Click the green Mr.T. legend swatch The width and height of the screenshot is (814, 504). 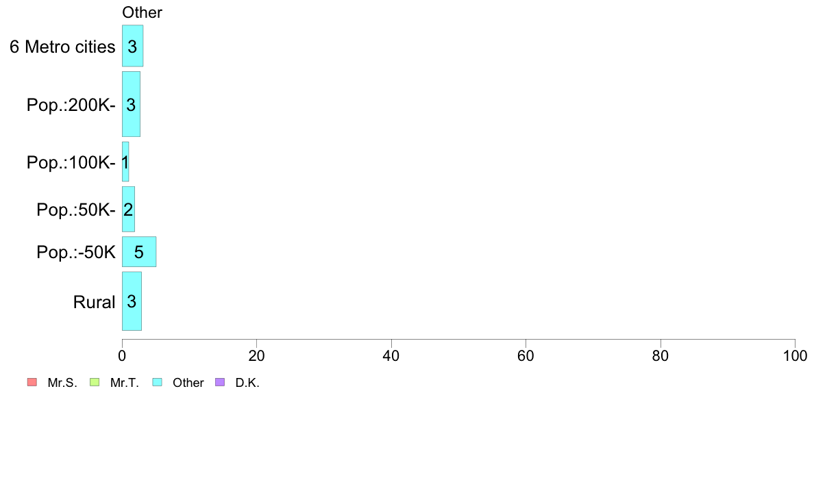click(x=95, y=383)
